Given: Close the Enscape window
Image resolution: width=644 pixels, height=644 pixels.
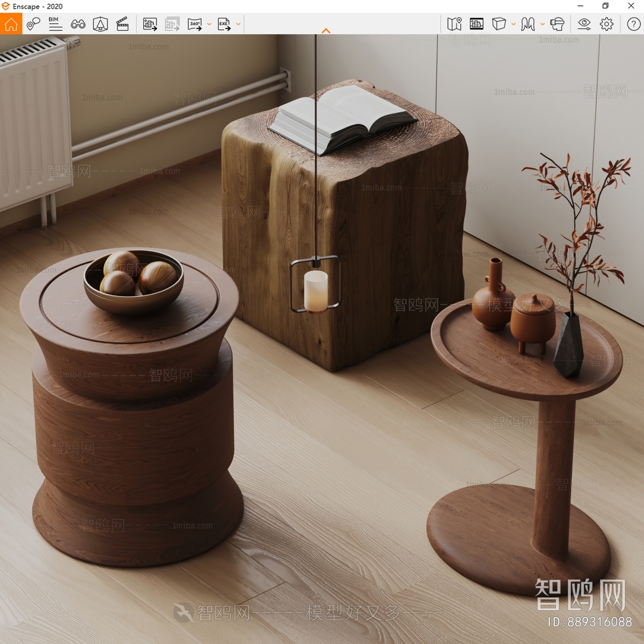Looking at the screenshot, I should click(631, 6).
